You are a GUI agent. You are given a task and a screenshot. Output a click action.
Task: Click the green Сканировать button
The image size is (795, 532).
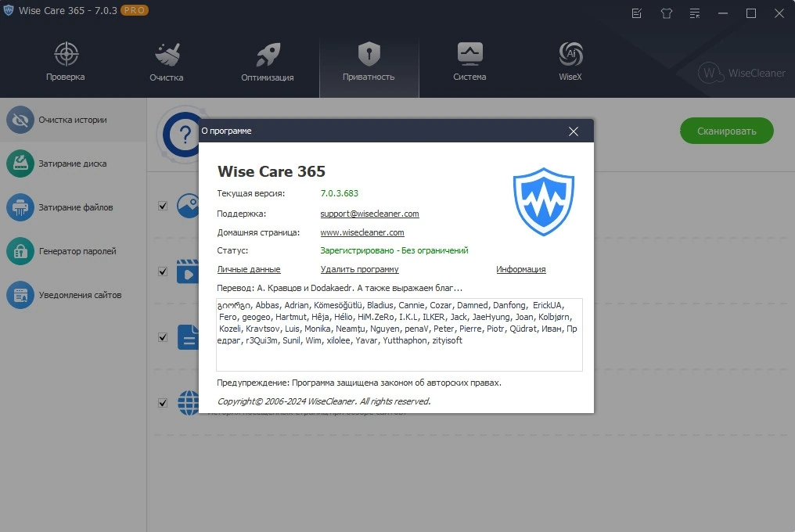click(727, 131)
